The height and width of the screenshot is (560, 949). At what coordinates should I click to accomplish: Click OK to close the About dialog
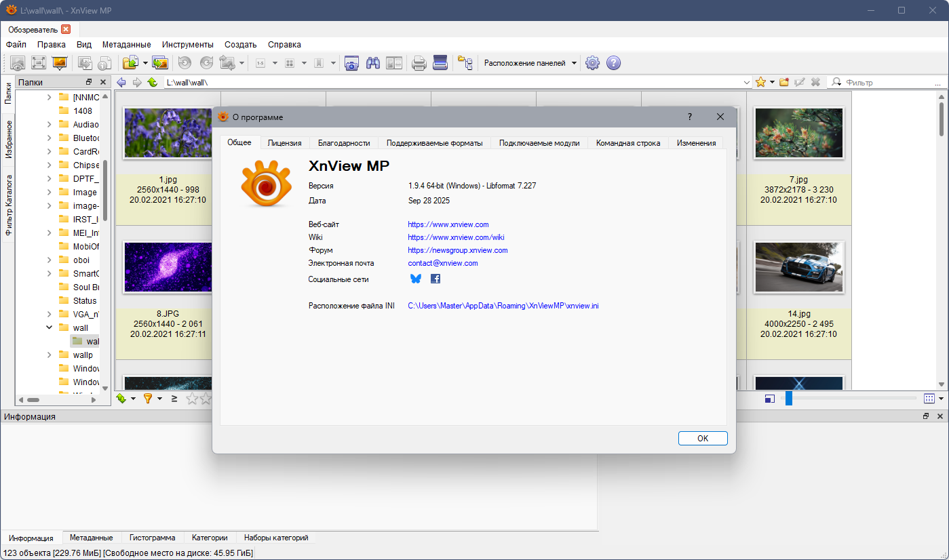[x=703, y=439]
